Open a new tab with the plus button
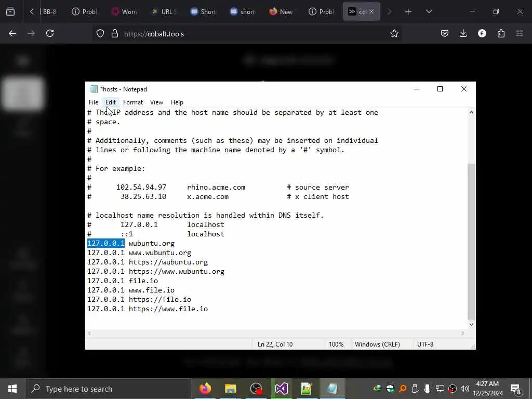The image size is (532, 399). (x=408, y=12)
